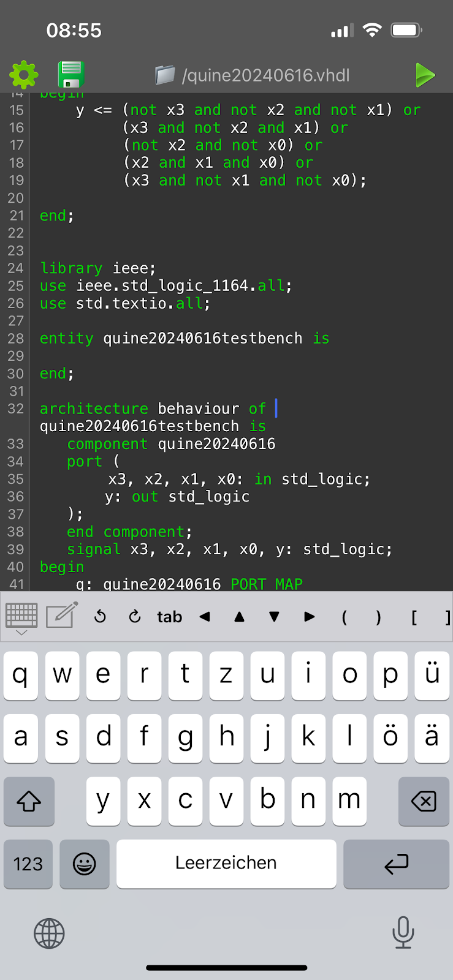The width and height of the screenshot is (453, 980).
Task: Save file using the green floppy disk icon
Action: coord(70,75)
